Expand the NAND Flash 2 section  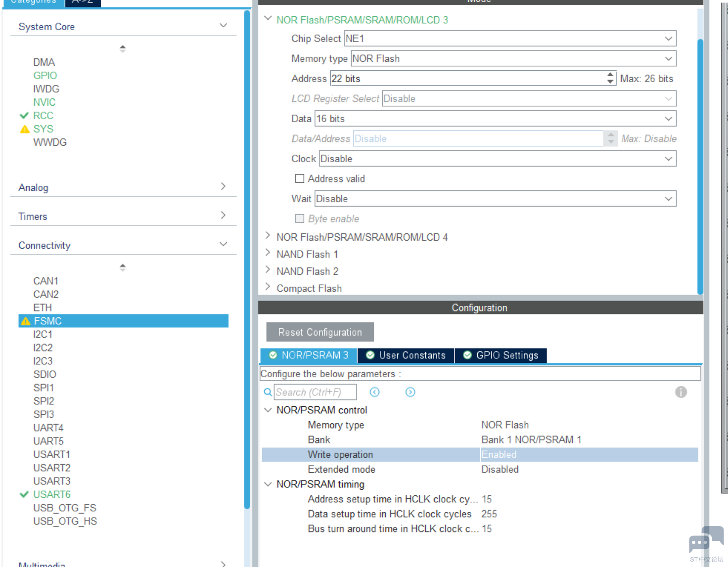point(268,269)
